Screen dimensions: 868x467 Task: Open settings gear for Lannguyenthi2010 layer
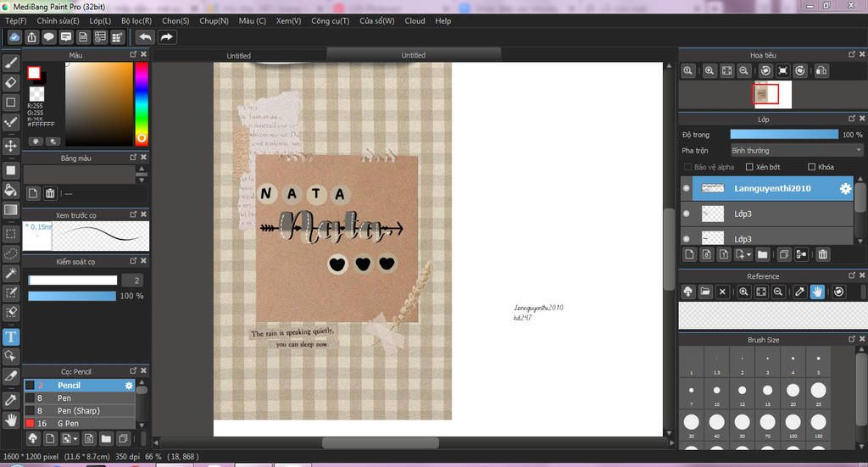pyautogui.click(x=845, y=189)
